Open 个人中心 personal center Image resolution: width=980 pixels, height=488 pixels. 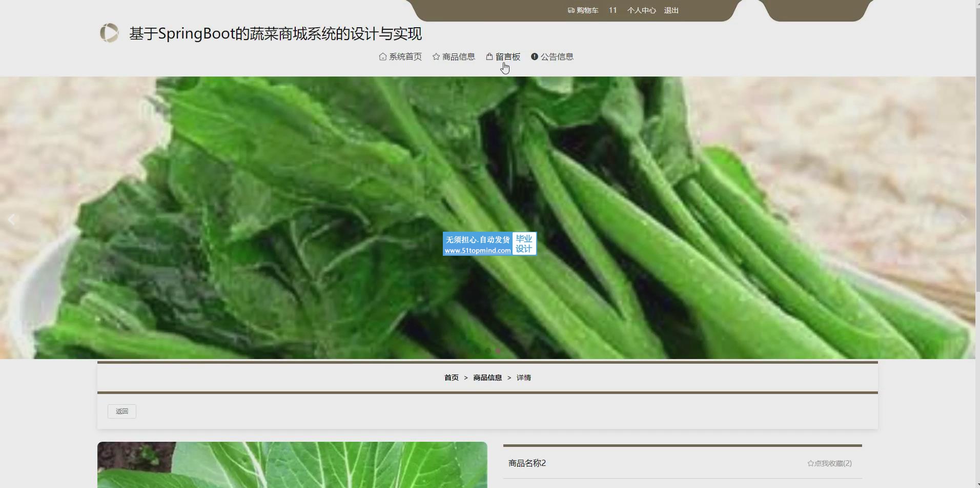click(x=641, y=10)
